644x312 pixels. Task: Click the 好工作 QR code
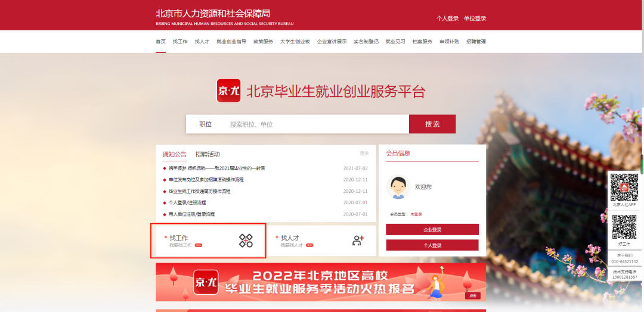tap(624, 227)
